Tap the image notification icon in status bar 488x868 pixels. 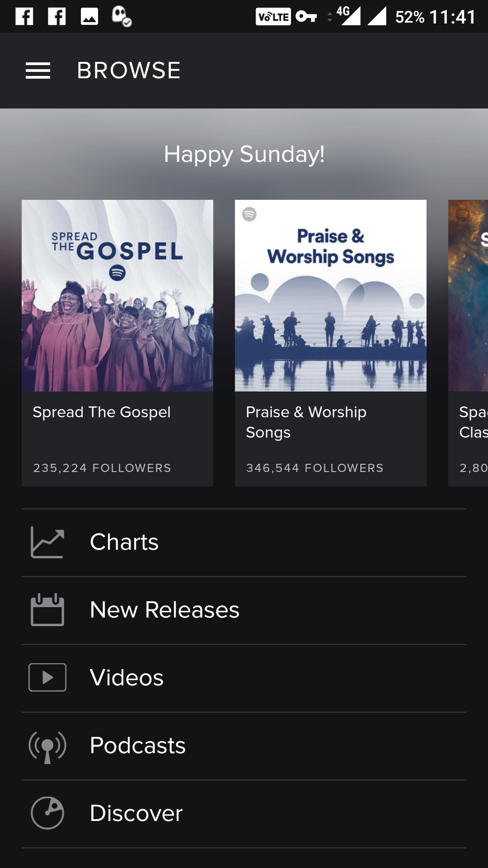[x=89, y=17]
